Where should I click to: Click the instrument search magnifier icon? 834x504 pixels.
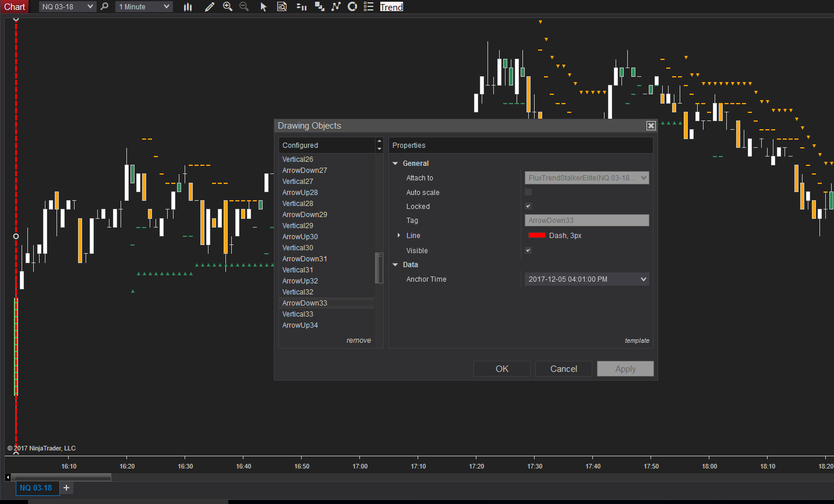[x=104, y=6]
